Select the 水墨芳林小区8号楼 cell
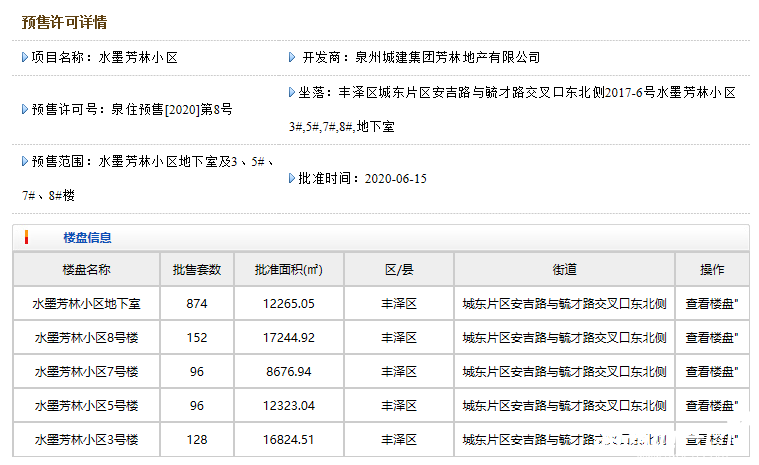Screen dimensions: 759x465 (x=87, y=338)
